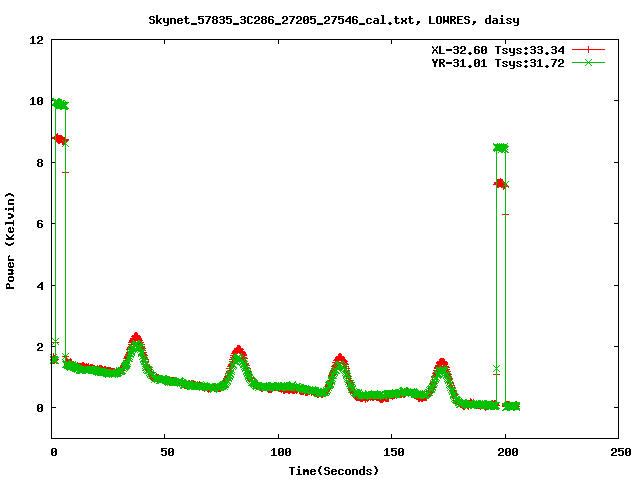Click the green end calibration spike at 8.5 Kelvin
640x480 pixels.
(501, 148)
